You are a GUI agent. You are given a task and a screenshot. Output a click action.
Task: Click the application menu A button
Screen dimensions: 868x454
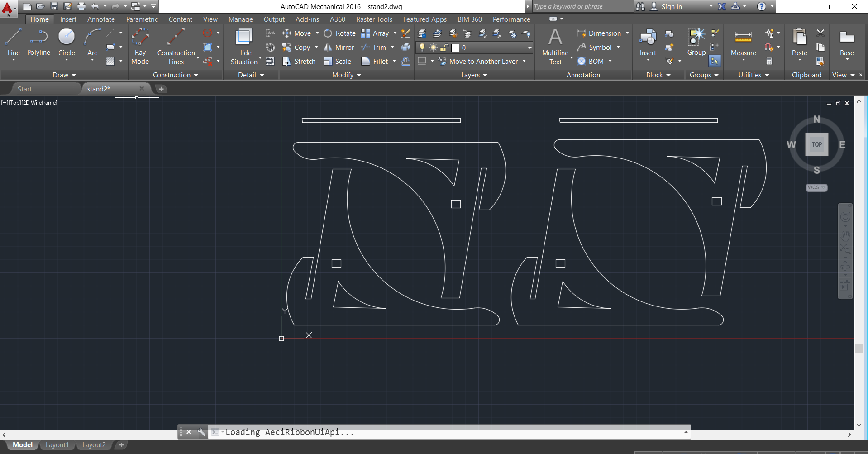click(x=8, y=9)
